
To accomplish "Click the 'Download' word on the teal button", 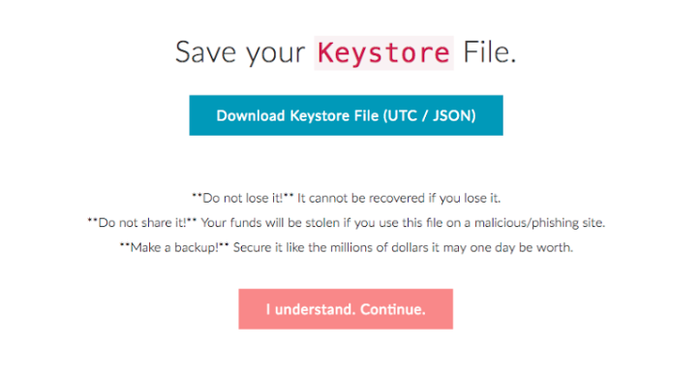I will click(250, 116).
